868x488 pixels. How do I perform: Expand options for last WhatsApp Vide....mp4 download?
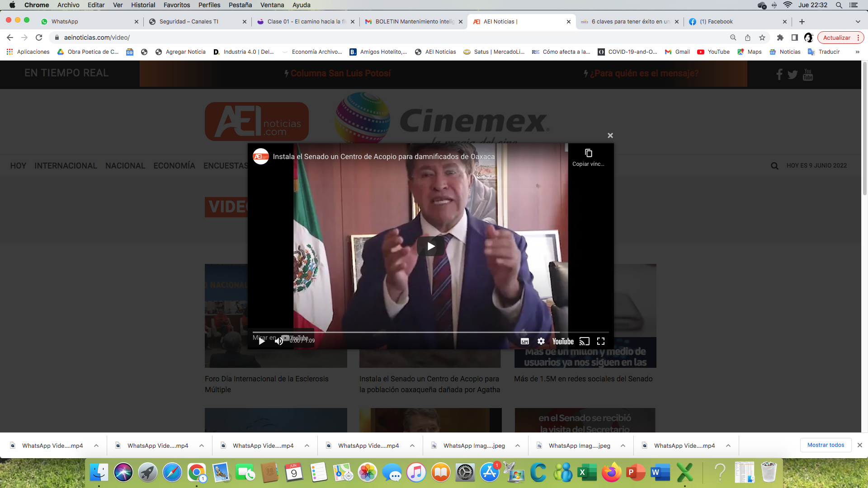click(728, 446)
